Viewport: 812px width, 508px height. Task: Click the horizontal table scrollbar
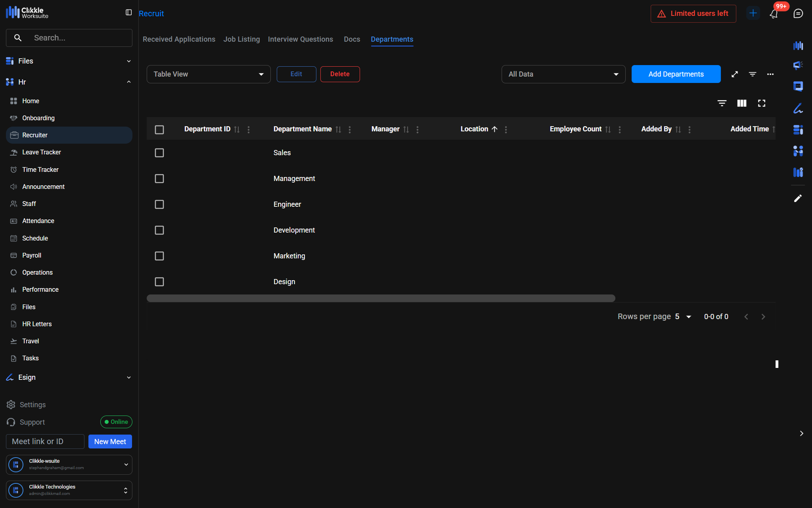(x=381, y=298)
